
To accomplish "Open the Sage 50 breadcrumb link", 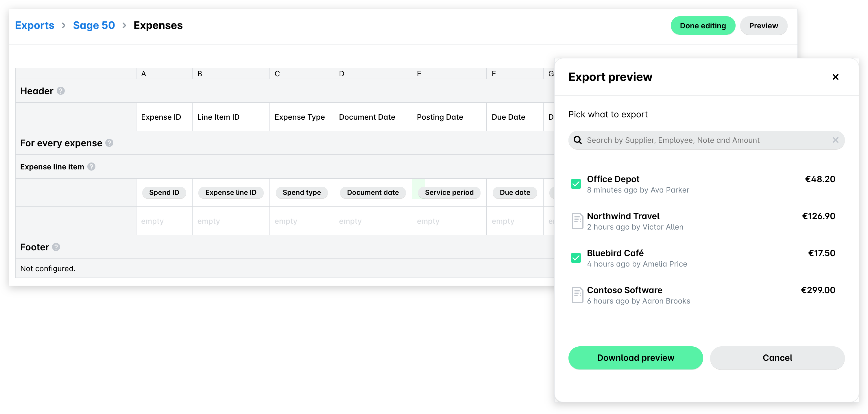I will pyautogui.click(x=94, y=25).
